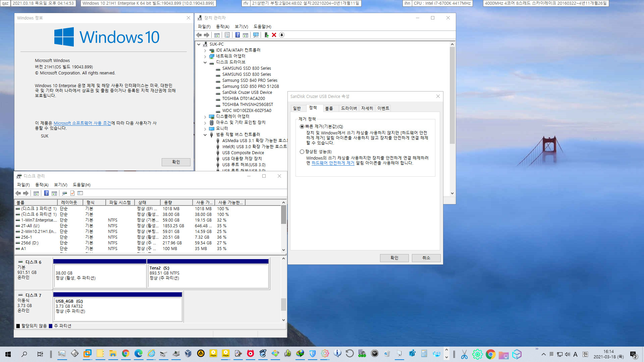Collapse disk drives node

click(205, 62)
